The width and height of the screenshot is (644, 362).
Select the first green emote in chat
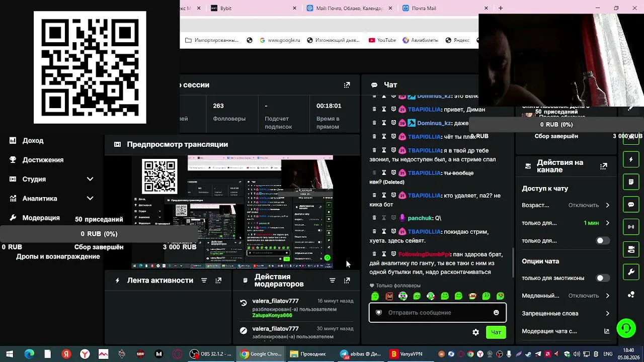(375, 296)
